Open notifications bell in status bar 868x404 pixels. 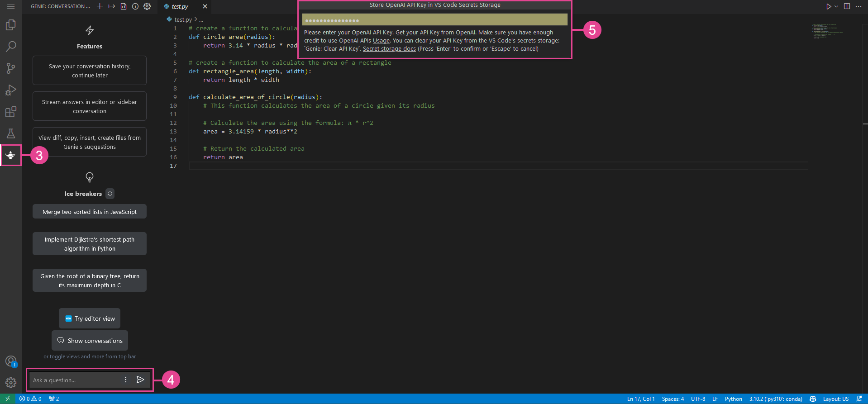pos(859,399)
